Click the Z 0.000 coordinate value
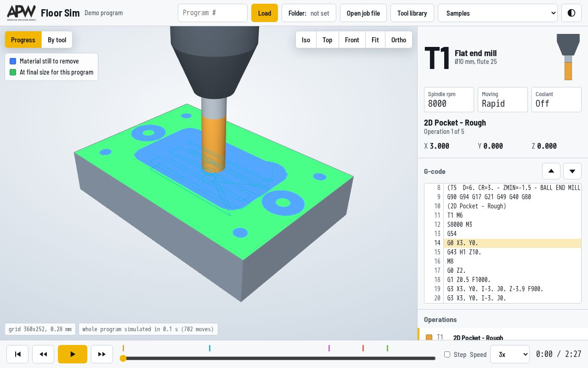The image size is (588, 368). [547, 146]
